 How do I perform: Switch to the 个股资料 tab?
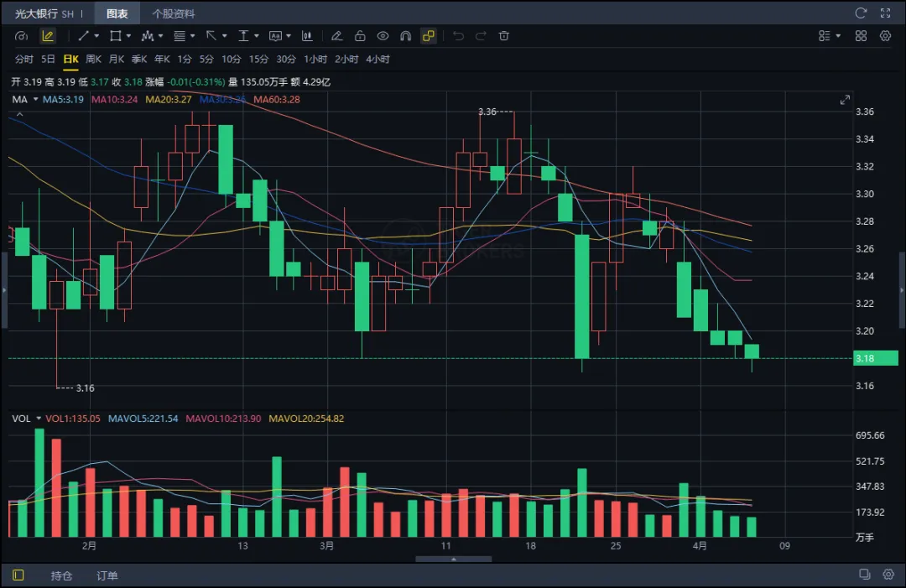[174, 13]
